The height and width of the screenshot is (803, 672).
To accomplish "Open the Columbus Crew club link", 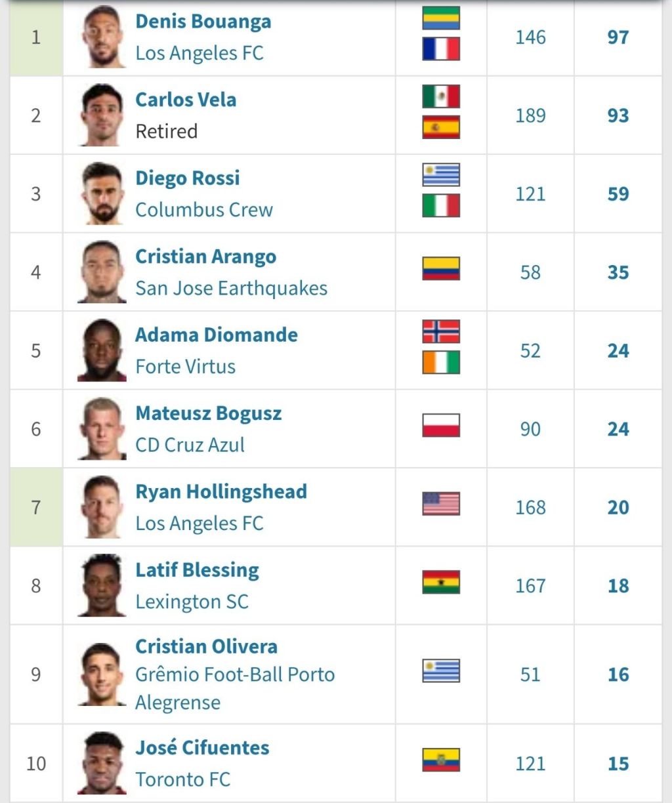I will (x=203, y=210).
